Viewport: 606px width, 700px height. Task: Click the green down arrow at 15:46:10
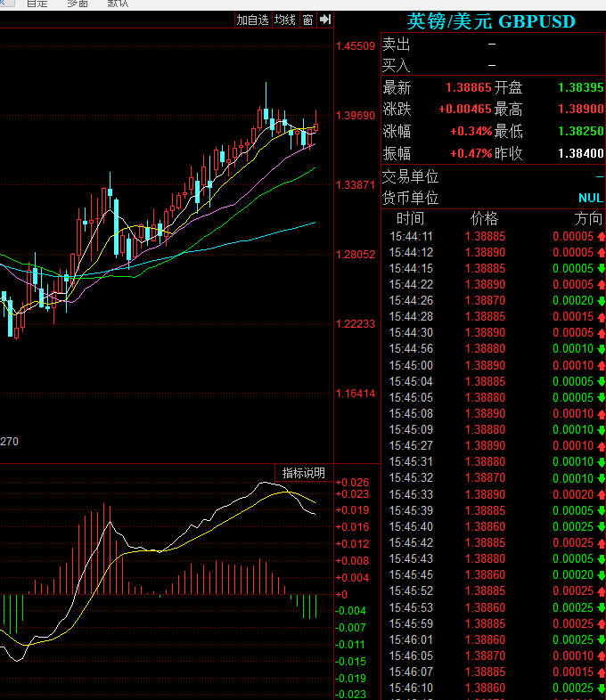click(601, 688)
